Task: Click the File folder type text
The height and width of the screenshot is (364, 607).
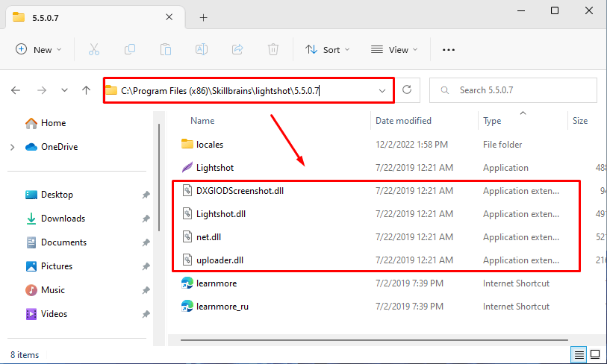Action: coord(502,145)
